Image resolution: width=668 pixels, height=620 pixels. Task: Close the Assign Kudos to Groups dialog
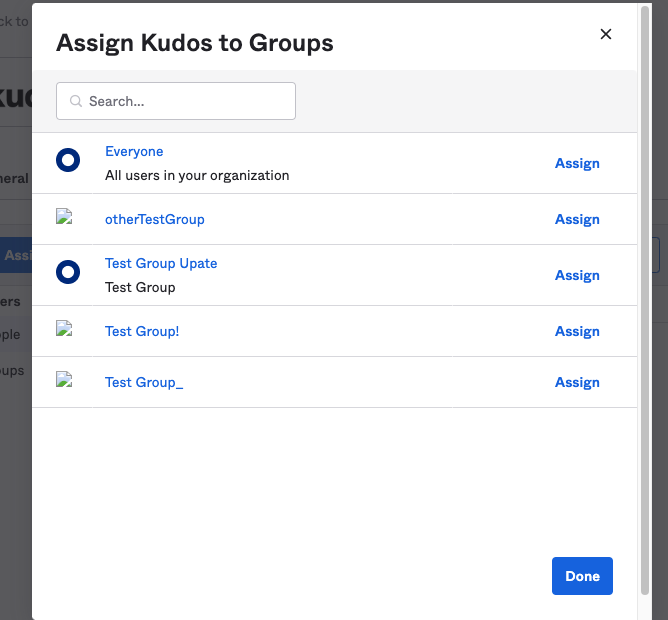pyautogui.click(x=605, y=34)
